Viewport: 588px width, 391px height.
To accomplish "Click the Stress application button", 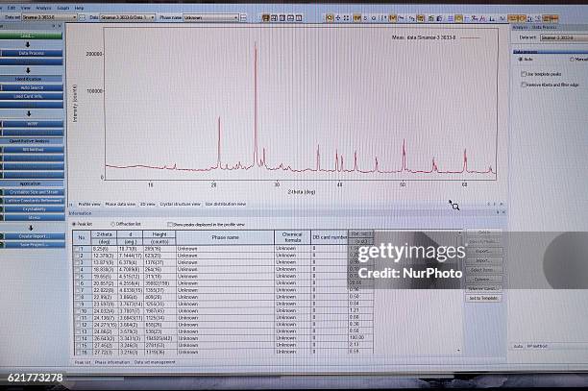I will [x=33, y=217].
